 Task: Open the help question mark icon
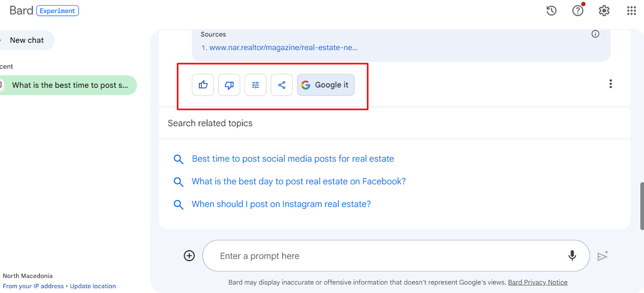[578, 10]
